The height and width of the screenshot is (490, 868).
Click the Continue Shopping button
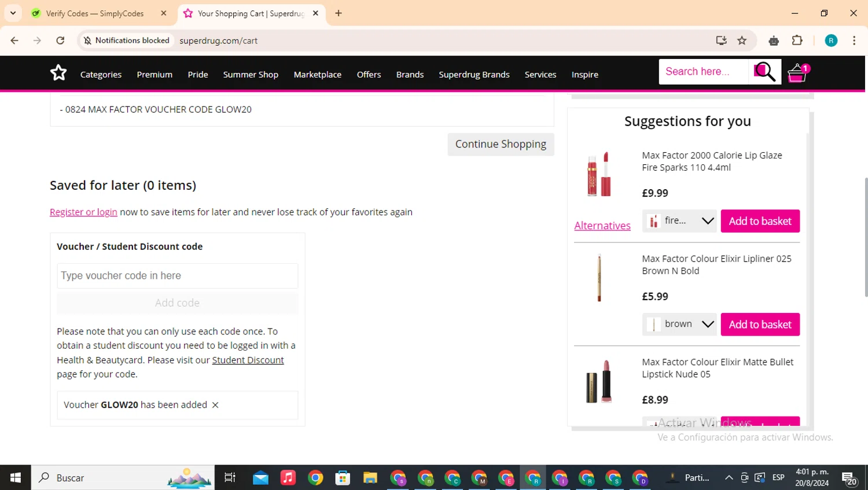pyautogui.click(x=501, y=144)
